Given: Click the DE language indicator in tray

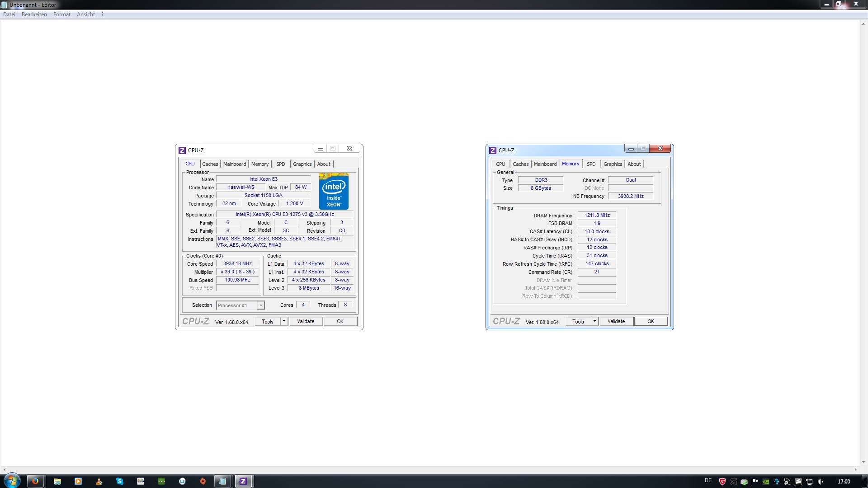Looking at the screenshot, I should pos(708,481).
